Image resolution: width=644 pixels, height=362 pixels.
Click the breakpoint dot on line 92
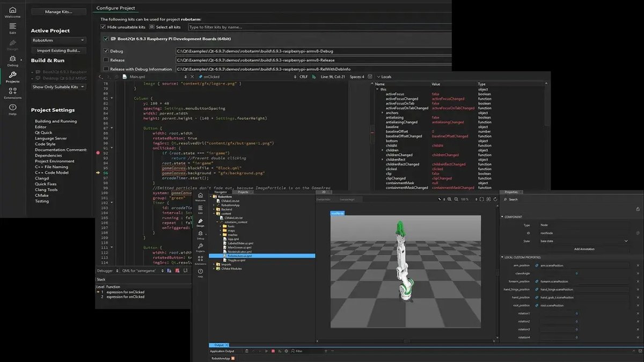click(x=98, y=153)
